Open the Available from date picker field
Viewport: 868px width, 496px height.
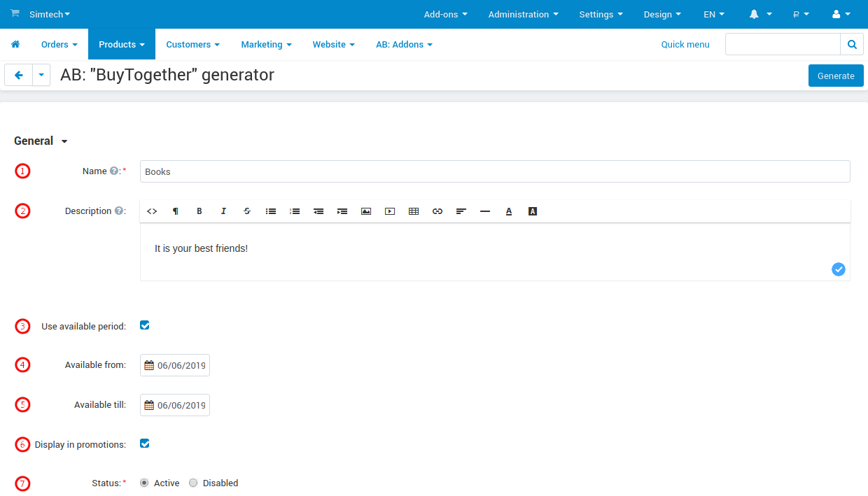174,364
